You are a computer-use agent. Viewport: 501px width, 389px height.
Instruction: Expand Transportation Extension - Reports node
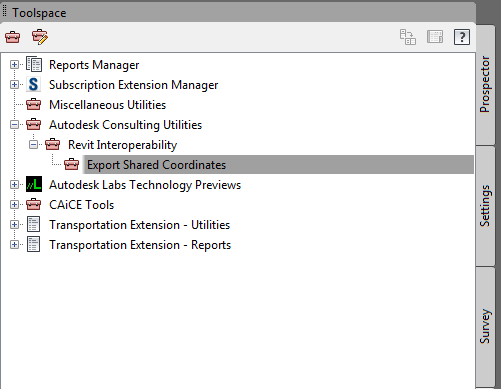click(x=14, y=245)
